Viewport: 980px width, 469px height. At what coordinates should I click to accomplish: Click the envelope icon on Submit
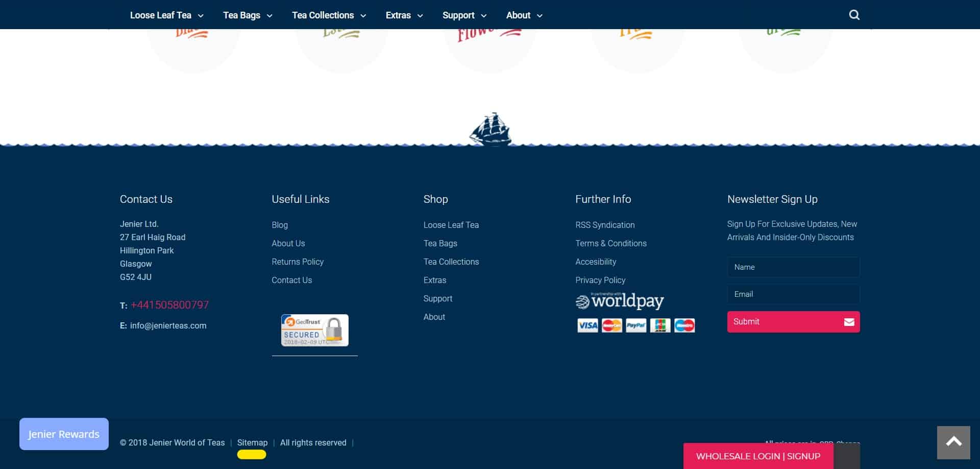tap(849, 322)
